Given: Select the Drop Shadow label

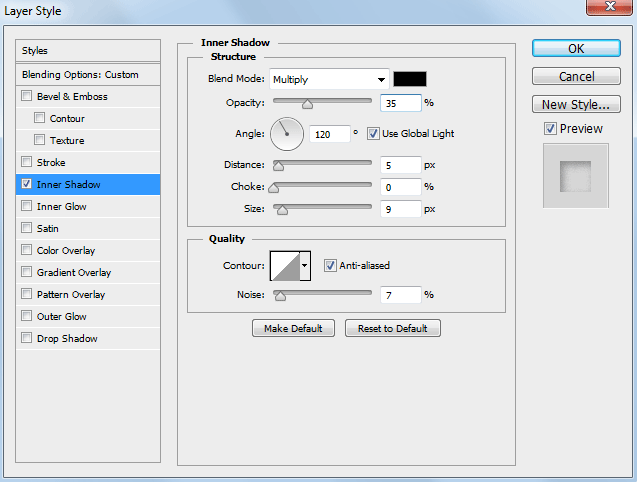Looking at the screenshot, I should 67,338.
